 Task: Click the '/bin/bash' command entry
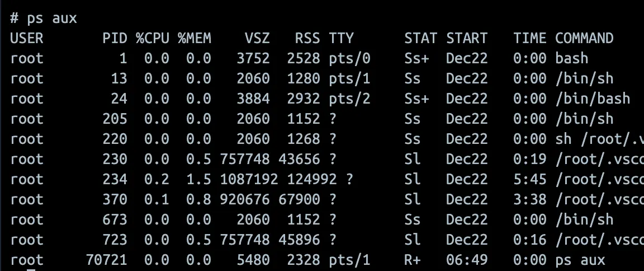593,99
